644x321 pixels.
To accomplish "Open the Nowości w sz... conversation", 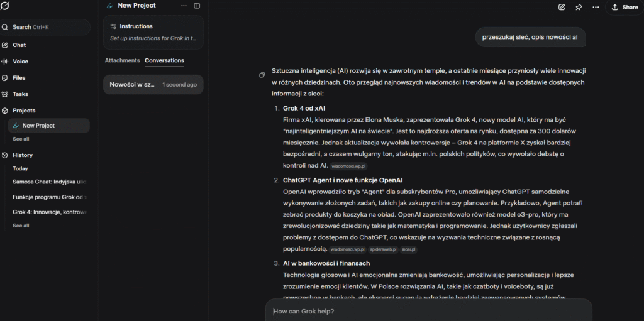I will (153, 85).
